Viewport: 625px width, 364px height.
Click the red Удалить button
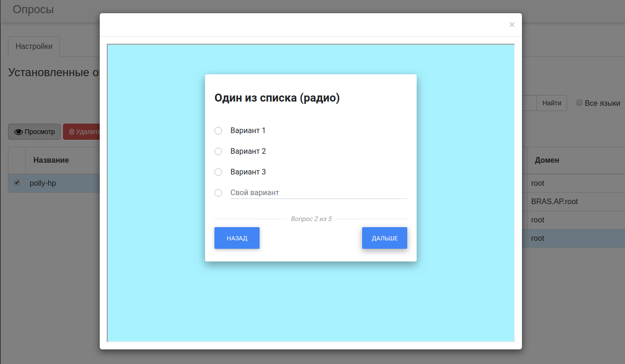(82, 132)
